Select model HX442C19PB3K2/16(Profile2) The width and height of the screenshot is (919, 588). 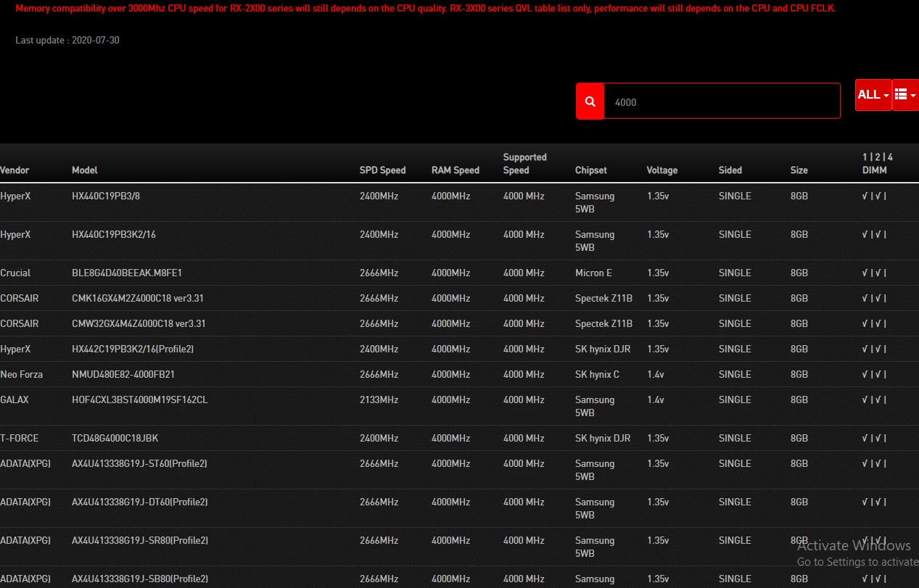tap(133, 349)
